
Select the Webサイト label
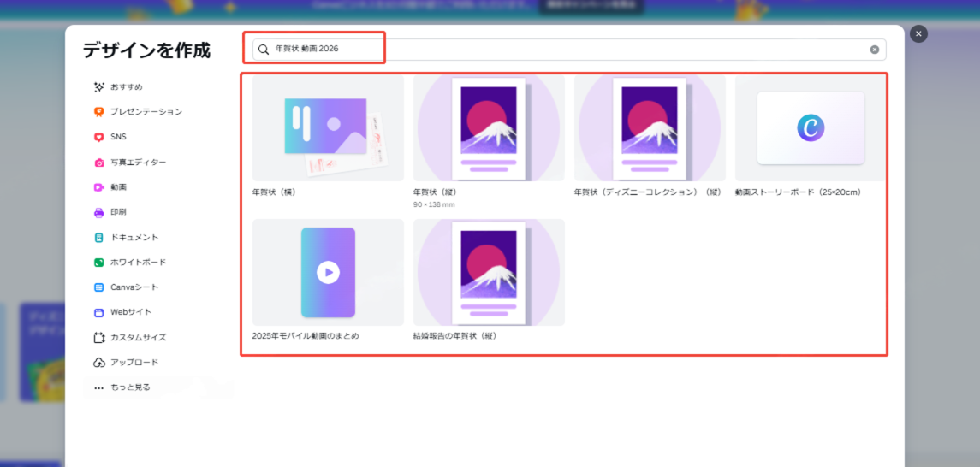[131, 312]
